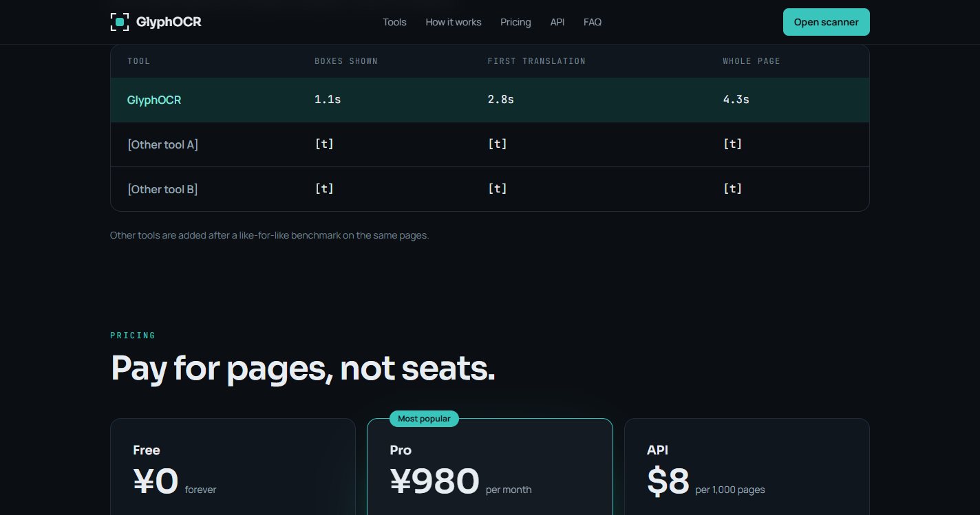Click the 4.3s whole page value
The height and width of the screenshot is (515, 980).
(x=736, y=100)
